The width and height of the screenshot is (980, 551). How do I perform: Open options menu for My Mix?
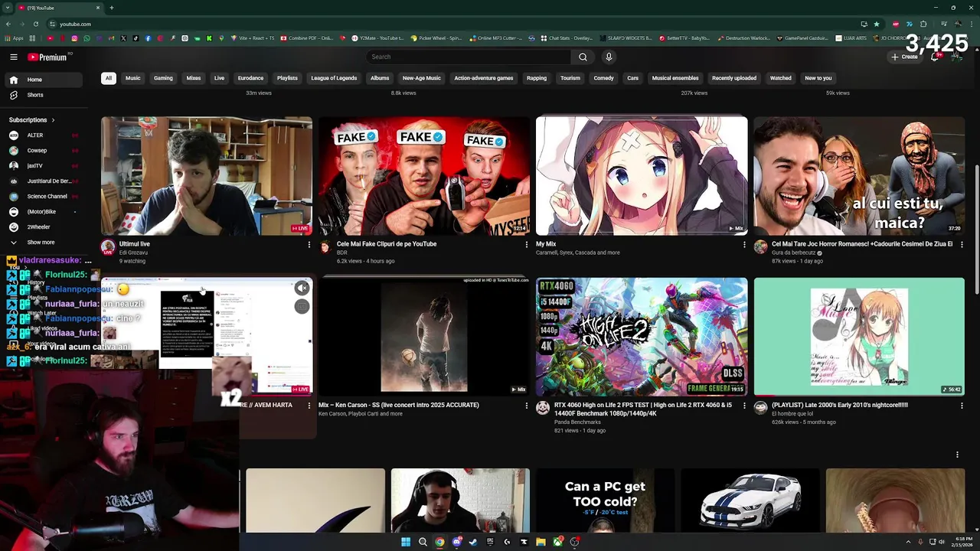click(x=744, y=245)
